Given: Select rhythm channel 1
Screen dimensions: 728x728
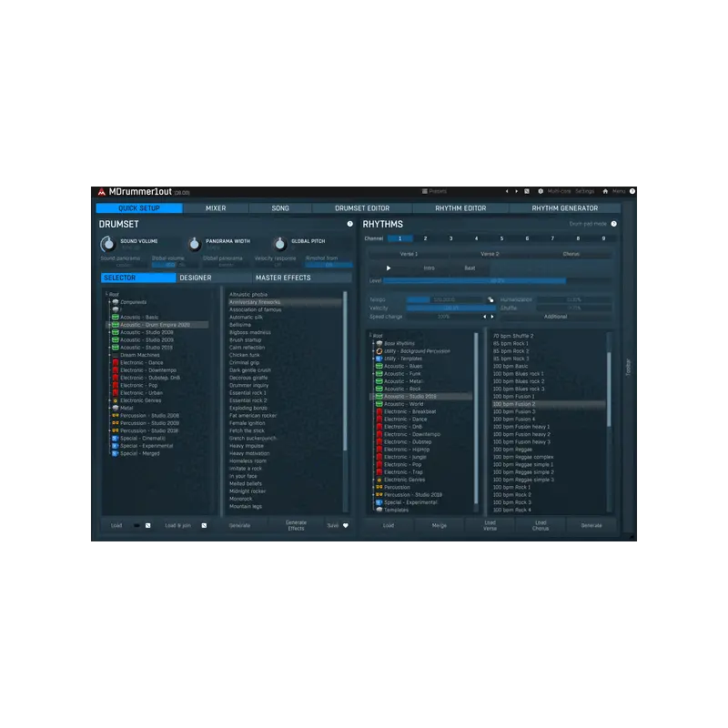Looking at the screenshot, I should [x=400, y=238].
